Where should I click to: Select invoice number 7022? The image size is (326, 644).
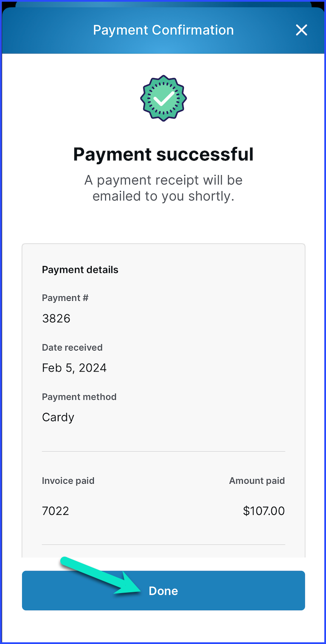click(x=56, y=511)
